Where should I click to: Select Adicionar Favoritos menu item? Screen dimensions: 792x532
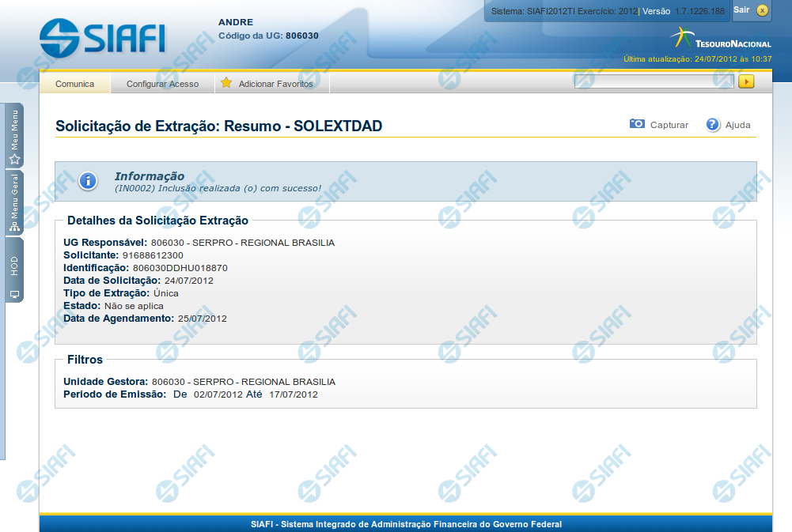[x=275, y=84]
